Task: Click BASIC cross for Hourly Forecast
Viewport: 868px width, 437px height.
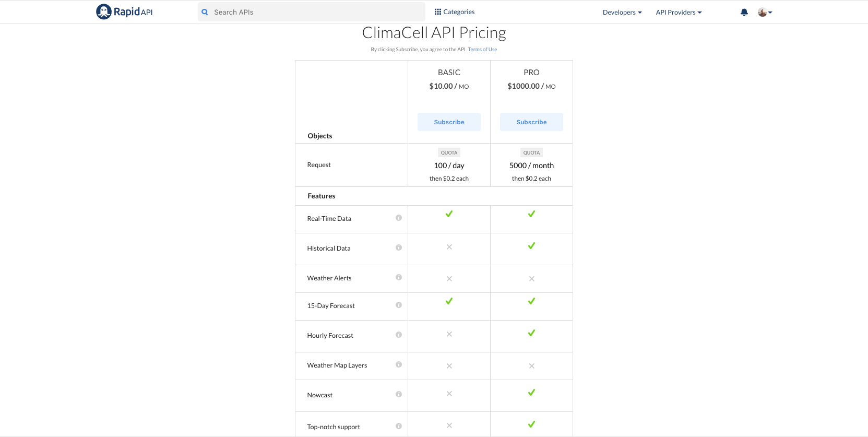Action: click(x=449, y=334)
